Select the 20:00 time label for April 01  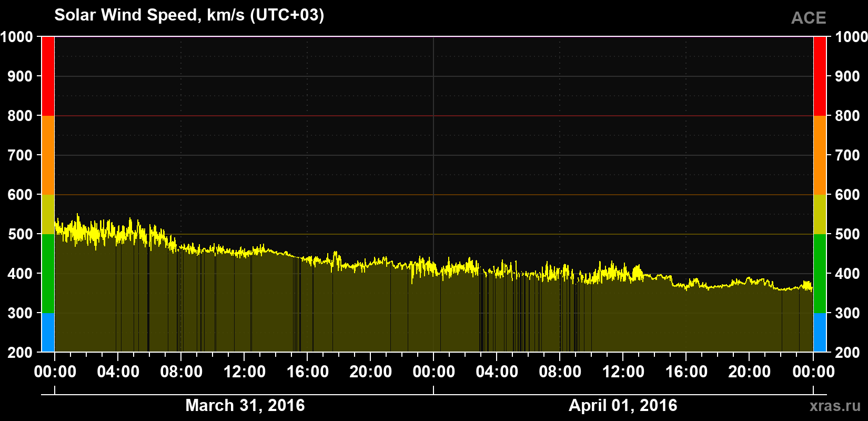750,372
